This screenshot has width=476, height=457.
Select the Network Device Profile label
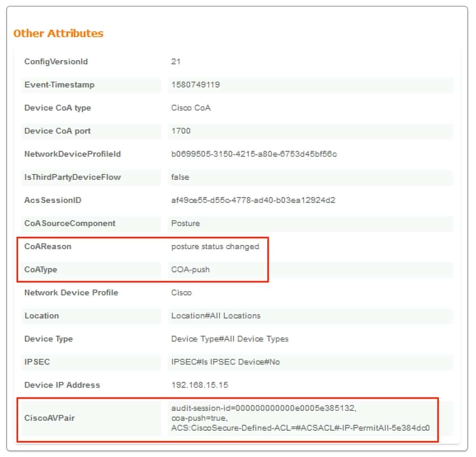71,293
